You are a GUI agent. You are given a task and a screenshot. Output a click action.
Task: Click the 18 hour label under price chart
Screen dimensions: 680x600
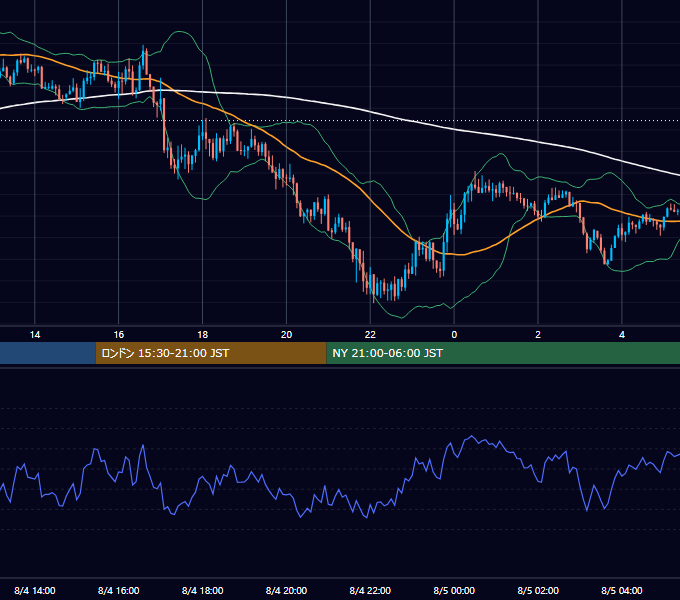click(203, 335)
